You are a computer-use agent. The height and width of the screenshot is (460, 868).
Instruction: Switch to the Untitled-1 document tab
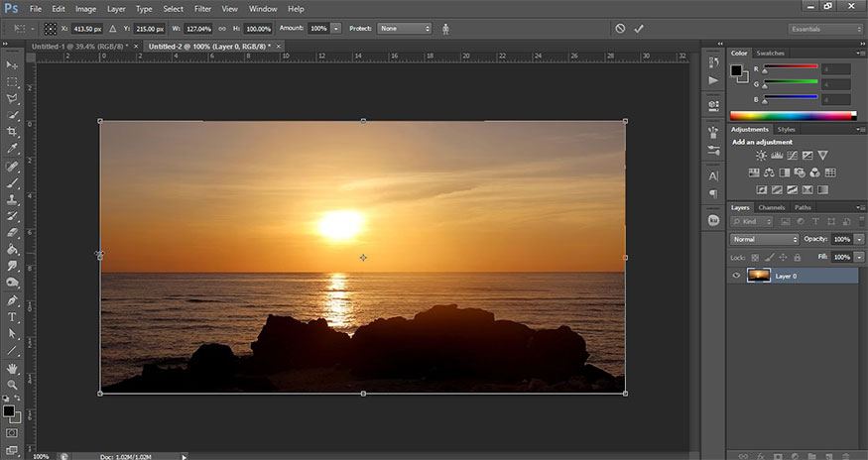(x=81, y=46)
